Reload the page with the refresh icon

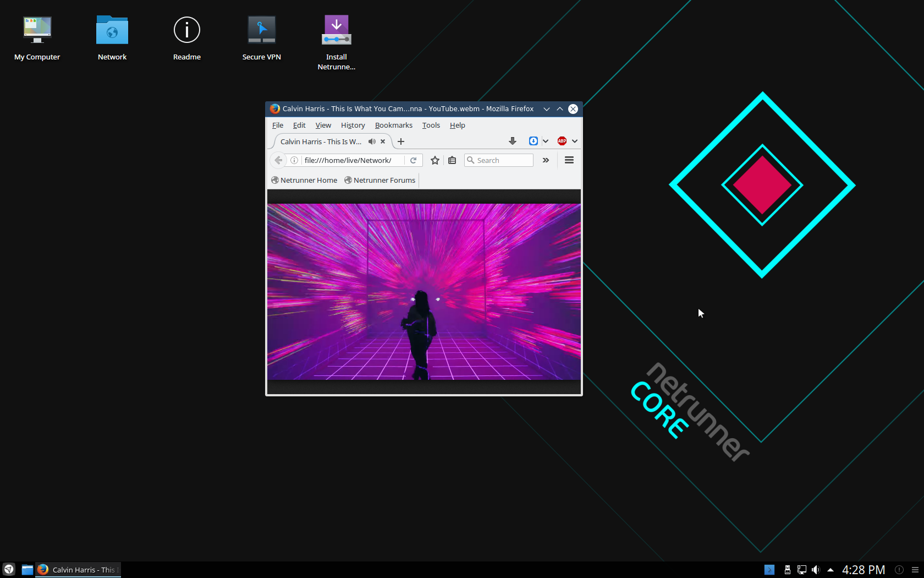point(413,160)
